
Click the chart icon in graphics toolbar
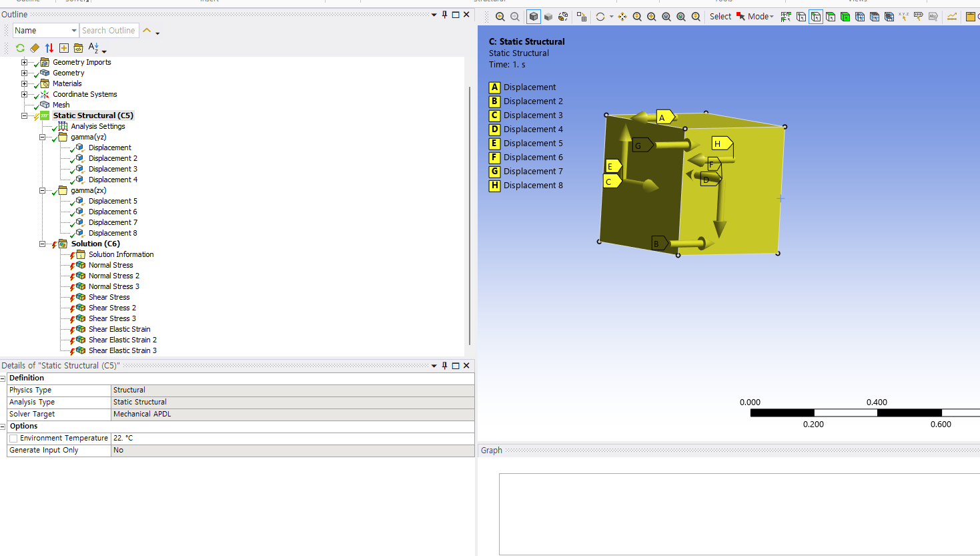(x=952, y=17)
